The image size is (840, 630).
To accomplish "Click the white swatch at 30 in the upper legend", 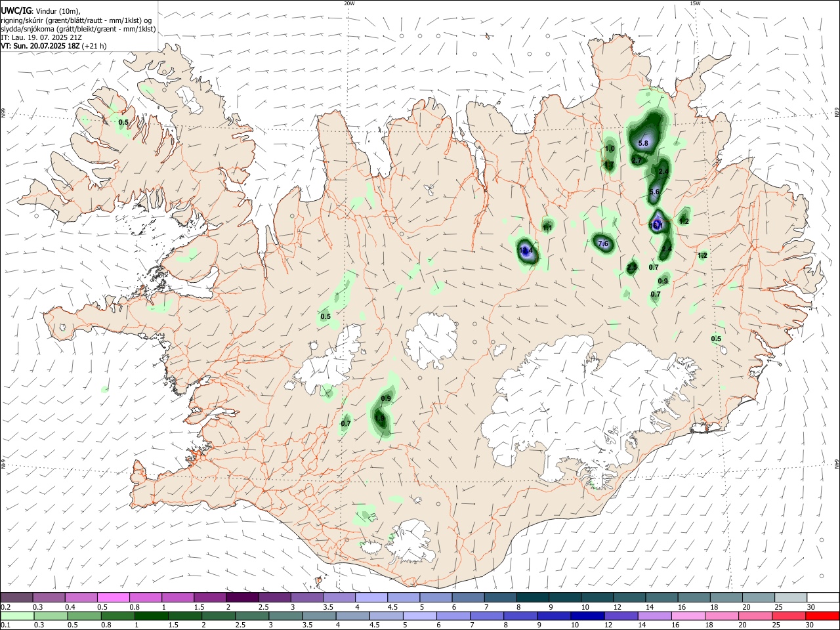I will coord(823,598).
